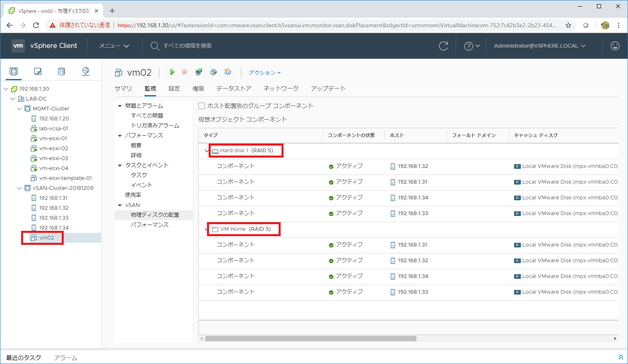The image size is (628, 364).
Task: Open the Hosts and Clusters inventory view
Action: [x=14, y=72]
